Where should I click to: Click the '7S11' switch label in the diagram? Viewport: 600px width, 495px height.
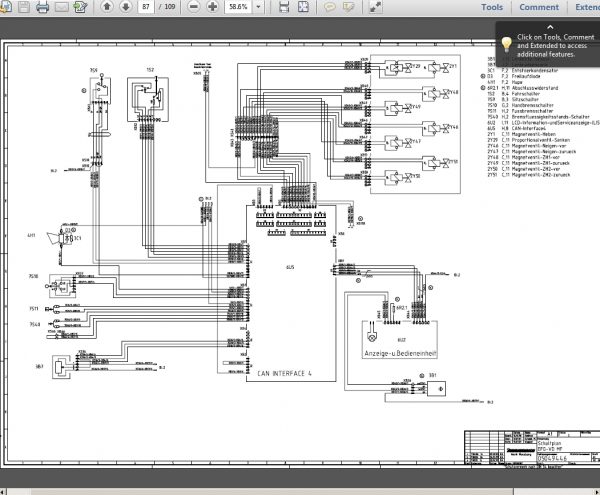click(x=34, y=308)
